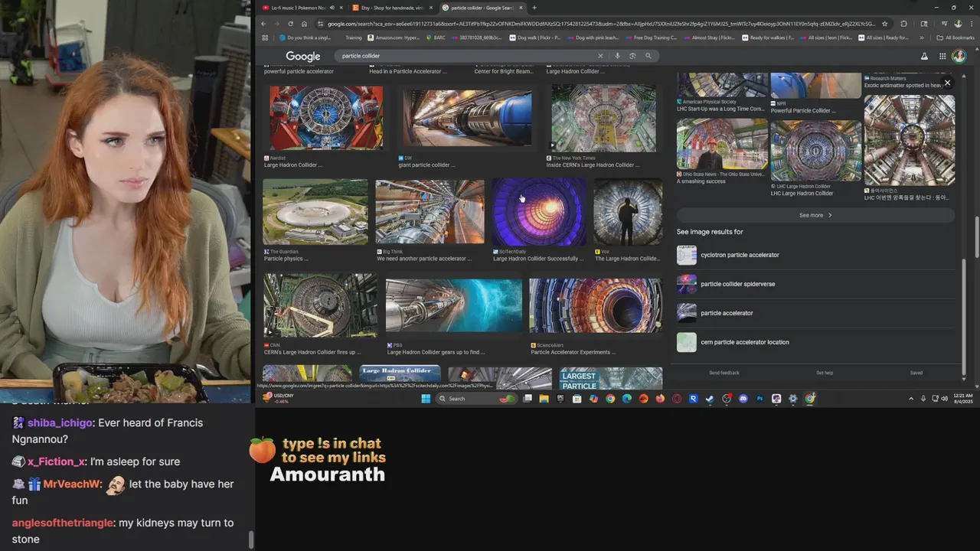
Task: Close the Etsy tab
Action: 431,8
